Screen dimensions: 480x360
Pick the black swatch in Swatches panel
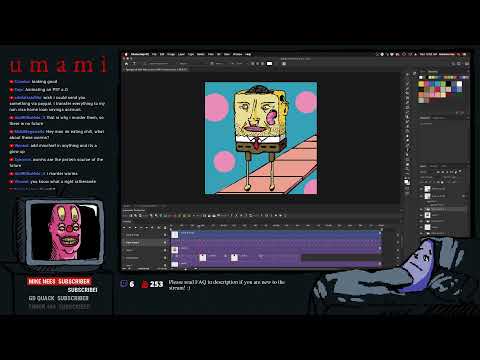click(449, 84)
